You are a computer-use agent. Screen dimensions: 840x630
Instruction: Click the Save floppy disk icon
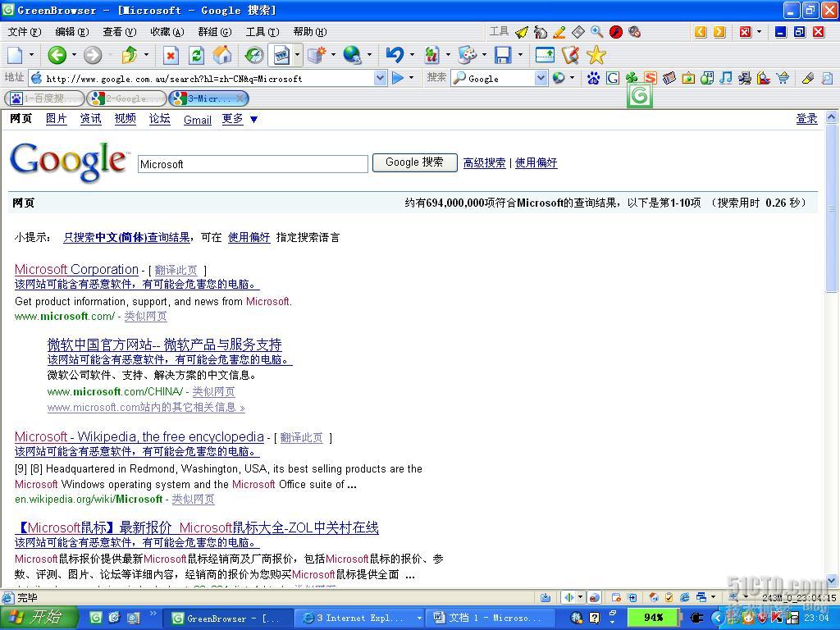click(503, 55)
